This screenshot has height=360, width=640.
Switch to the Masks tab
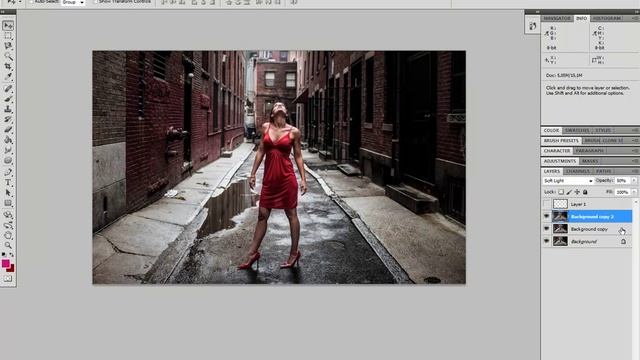(590, 161)
